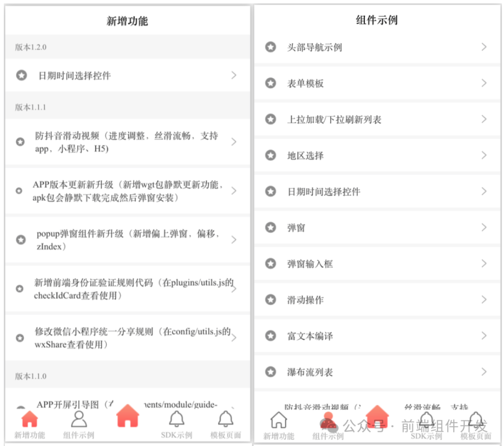Open 防抖音滑动视频 feature description text
The image size is (504, 446).
tap(126, 142)
